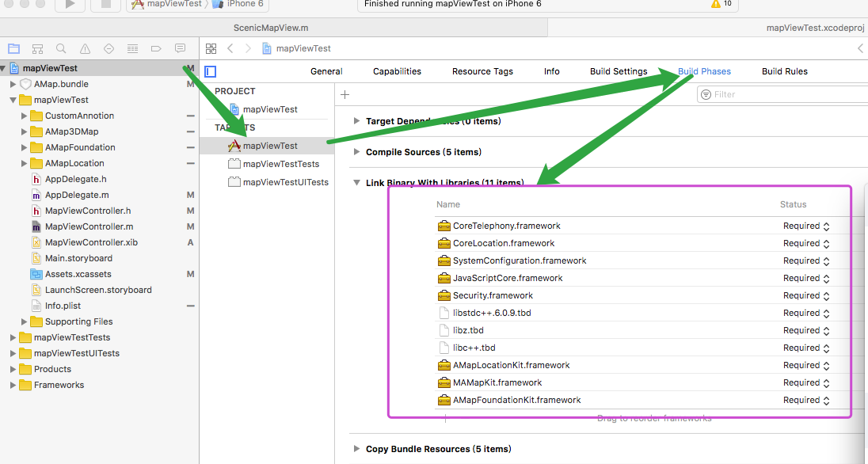The height and width of the screenshot is (464, 868).
Task: Click the related items grid icon
Action: tap(211, 49)
